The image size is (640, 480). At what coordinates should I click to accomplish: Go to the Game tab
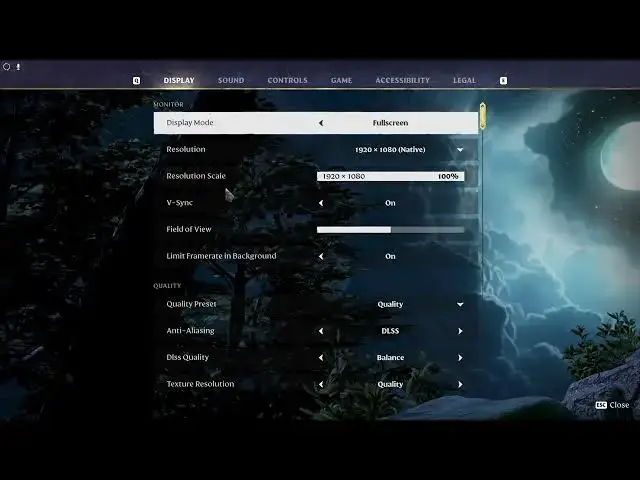(341, 80)
